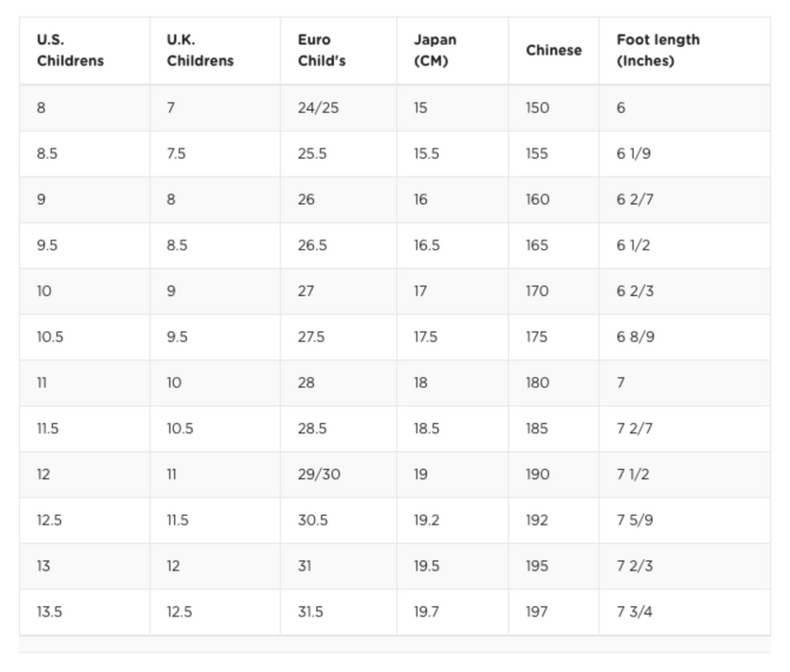Image resolution: width=790 pixels, height=672 pixels.
Task: Click the U.K. Childrens column header
Action: (x=214, y=51)
